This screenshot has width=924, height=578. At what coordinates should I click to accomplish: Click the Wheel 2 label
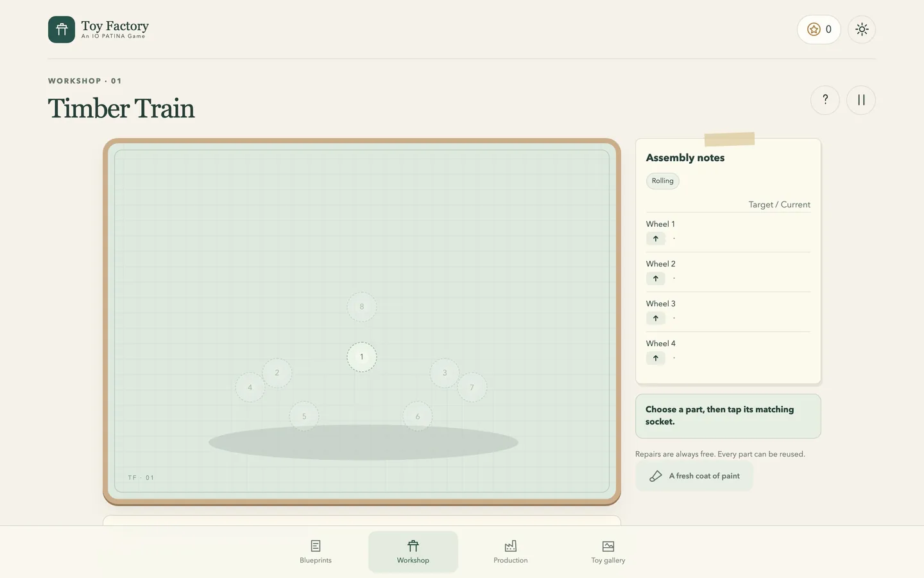click(x=661, y=264)
